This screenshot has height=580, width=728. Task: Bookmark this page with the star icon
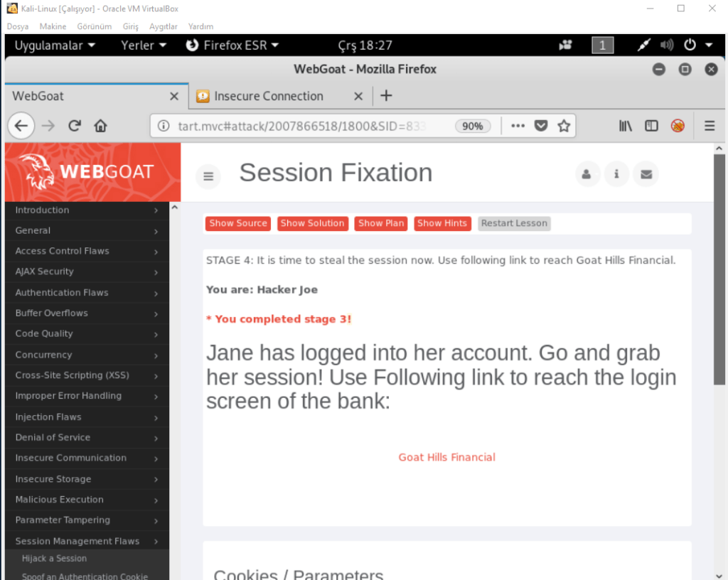[x=564, y=126]
